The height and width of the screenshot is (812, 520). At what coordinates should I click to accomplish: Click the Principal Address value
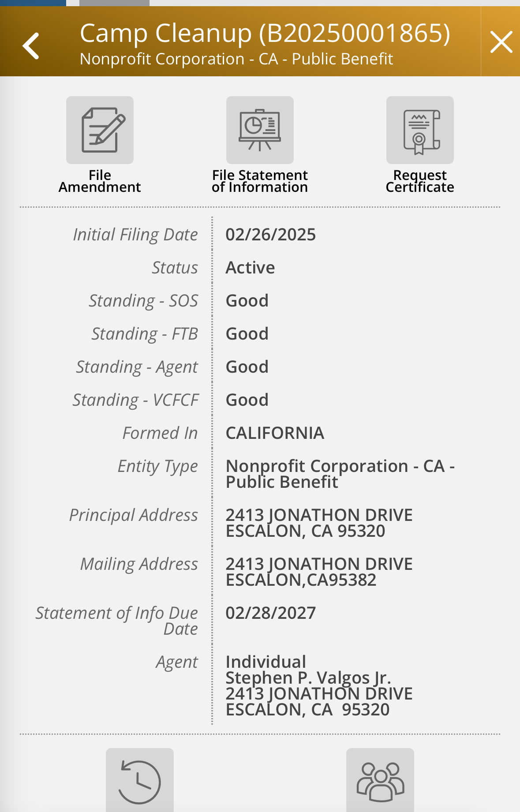pyautogui.click(x=319, y=523)
